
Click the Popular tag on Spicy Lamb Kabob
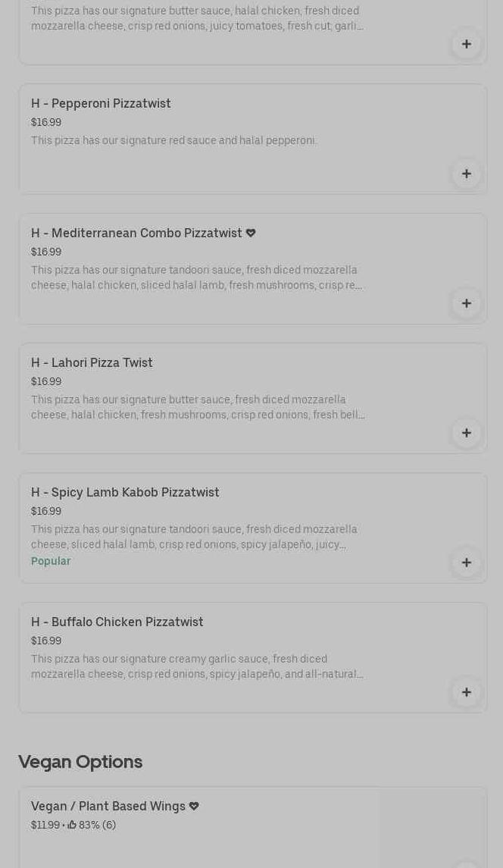pyautogui.click(x=51, y=561)
